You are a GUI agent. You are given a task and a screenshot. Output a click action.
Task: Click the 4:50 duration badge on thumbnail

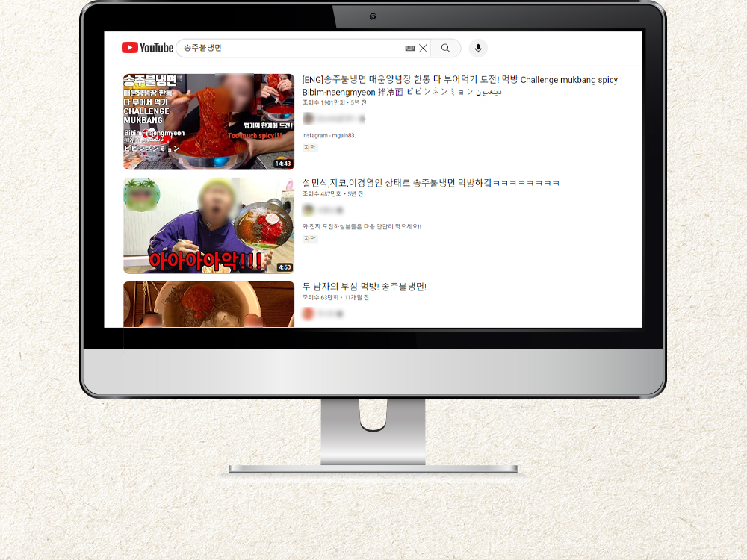tap(284, 267)
